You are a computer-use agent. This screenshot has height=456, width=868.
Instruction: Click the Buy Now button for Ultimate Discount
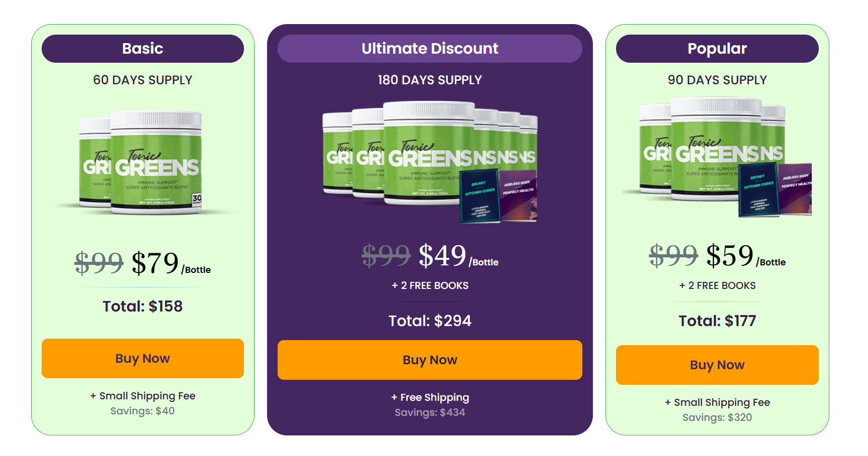[430, 359]
